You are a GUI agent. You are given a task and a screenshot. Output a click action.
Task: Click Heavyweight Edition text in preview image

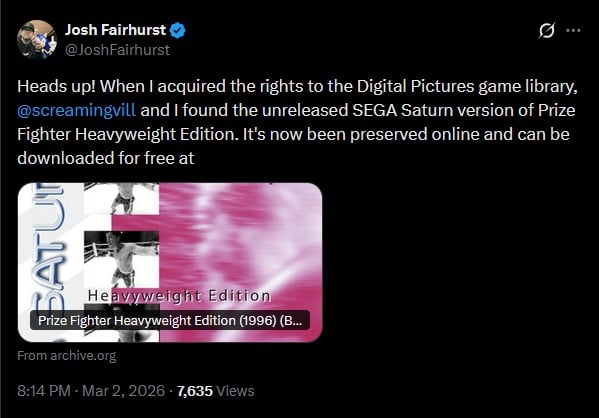click(x=179, y=296)
